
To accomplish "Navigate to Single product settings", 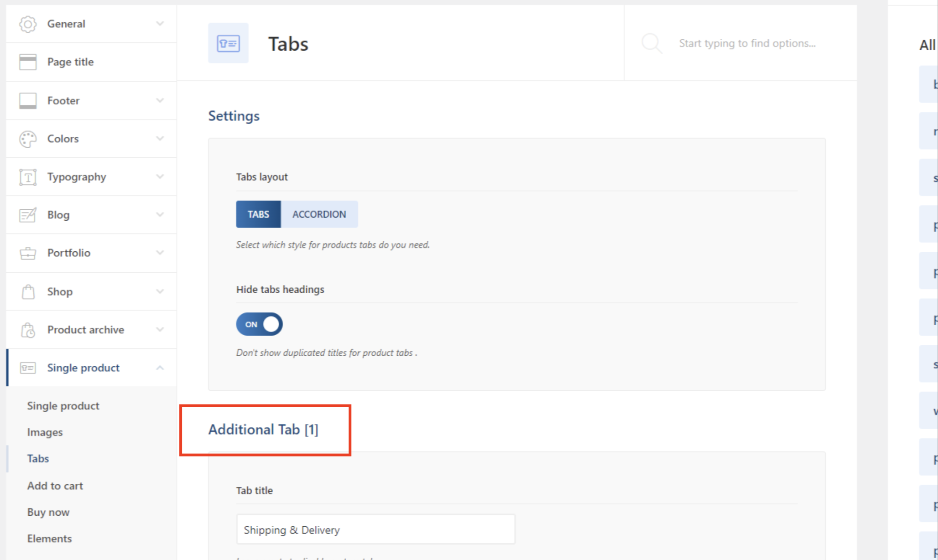I will [x=83, y=368].
